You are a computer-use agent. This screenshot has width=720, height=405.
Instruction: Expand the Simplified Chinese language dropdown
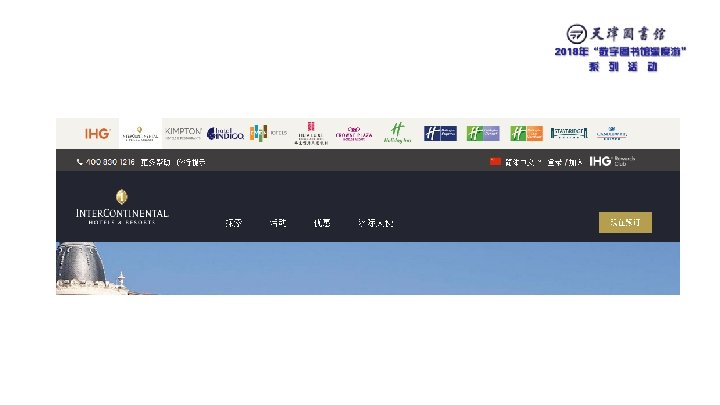(523, 162)
